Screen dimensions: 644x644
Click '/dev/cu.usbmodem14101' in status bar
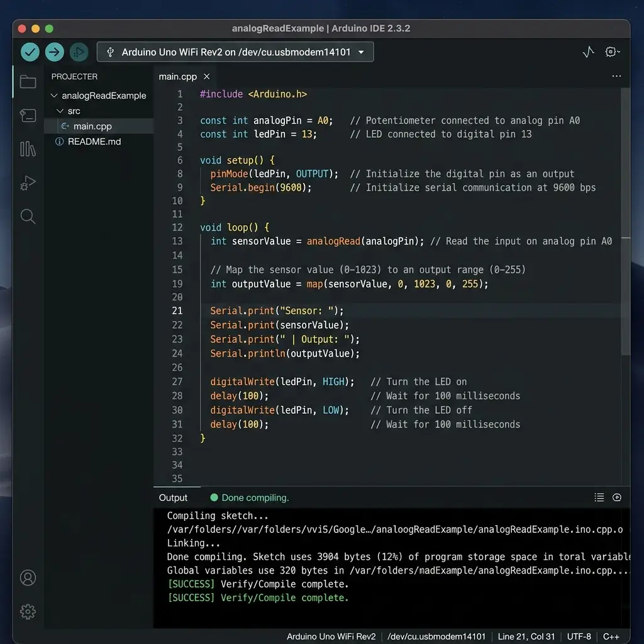436,636
